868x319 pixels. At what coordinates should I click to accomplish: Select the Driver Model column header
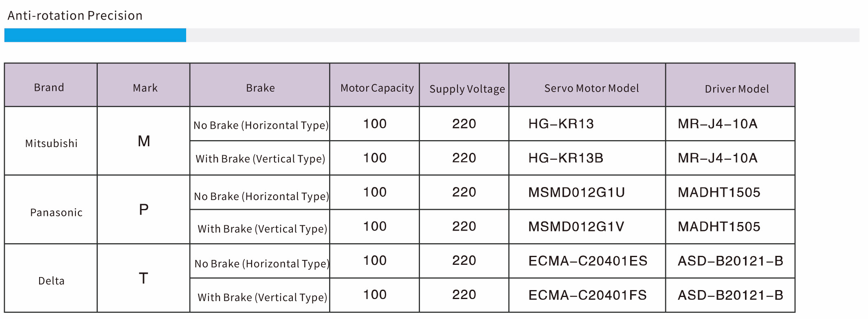pos(736,89)
